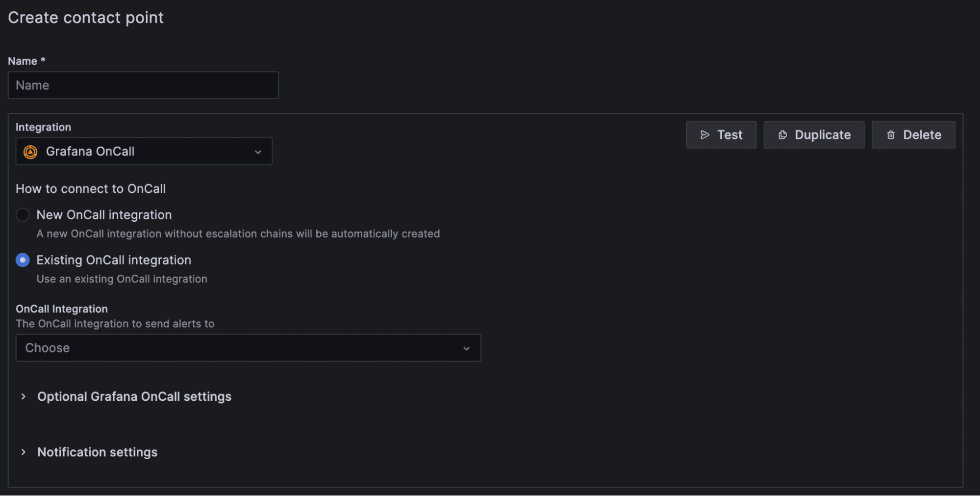Click the New OnCall integration label text

tap(104, 214)
